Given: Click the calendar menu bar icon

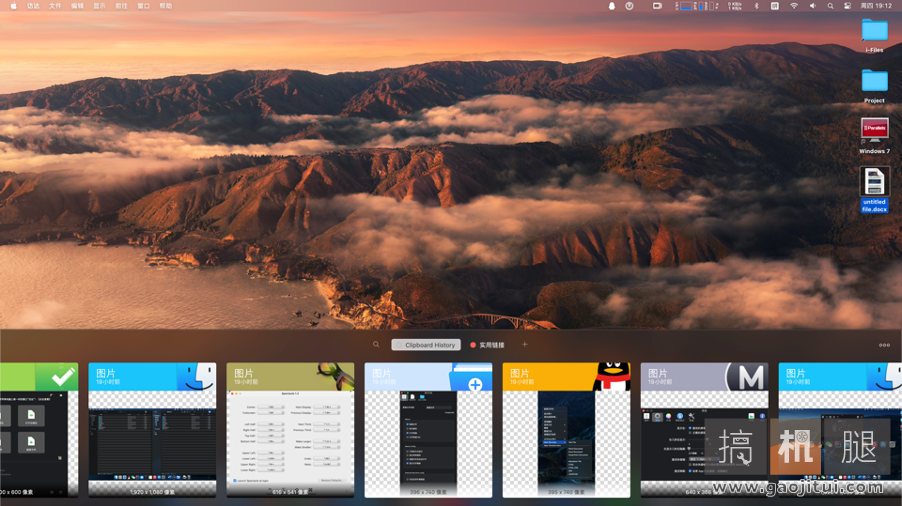Looking at the screenshot, I should tap(775, 6).
